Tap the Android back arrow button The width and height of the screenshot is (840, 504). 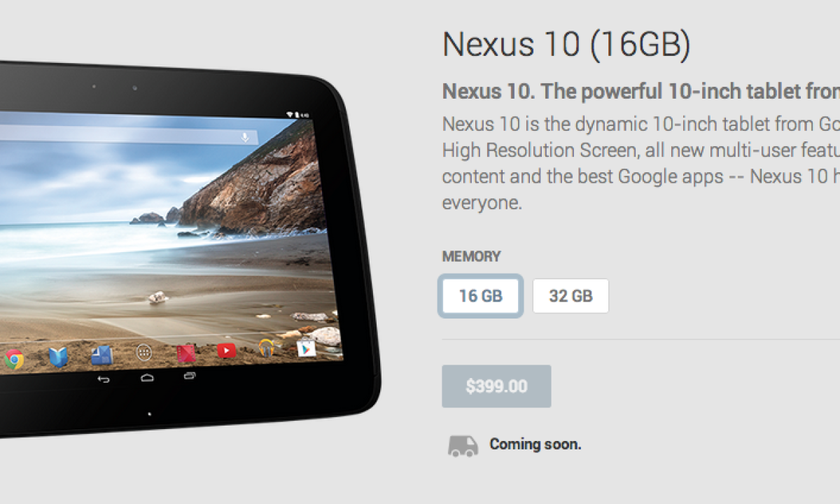coord(104,379)
